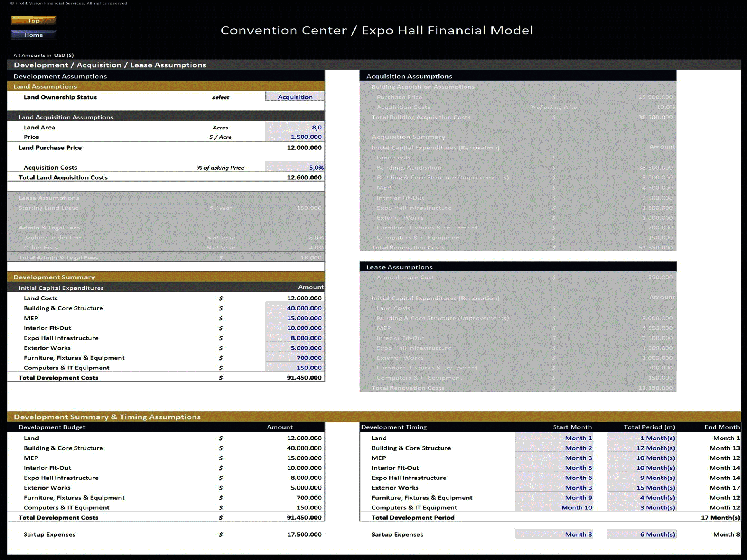Edit Building & Core period 12 Month(s)

642,448
